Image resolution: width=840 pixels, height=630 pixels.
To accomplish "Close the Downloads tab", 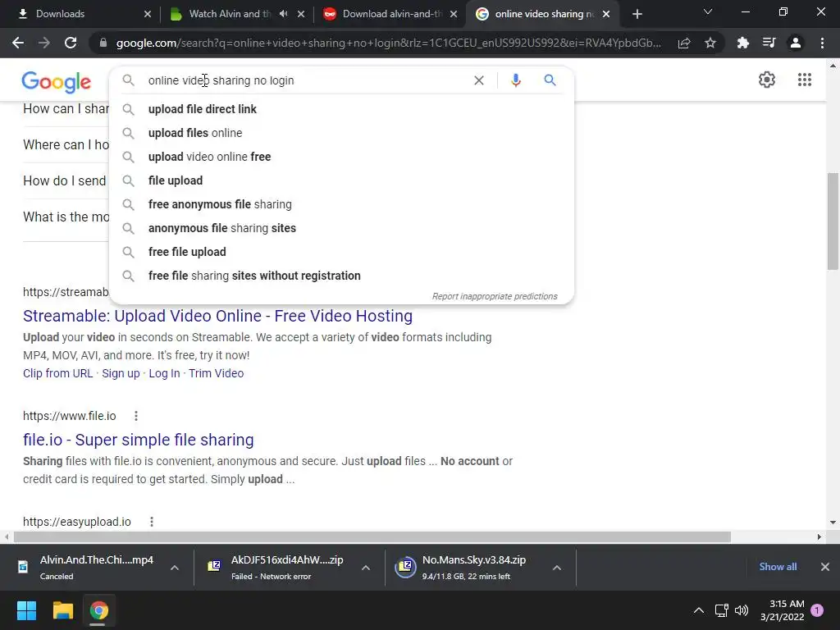I will [x=148, y=14].
